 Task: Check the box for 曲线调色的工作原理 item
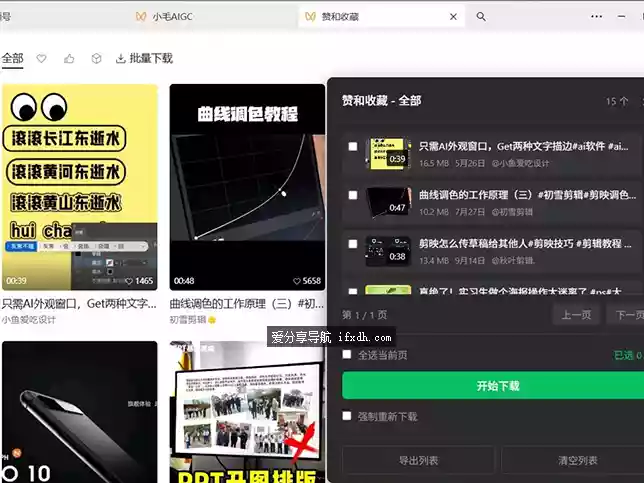(353, 195)
